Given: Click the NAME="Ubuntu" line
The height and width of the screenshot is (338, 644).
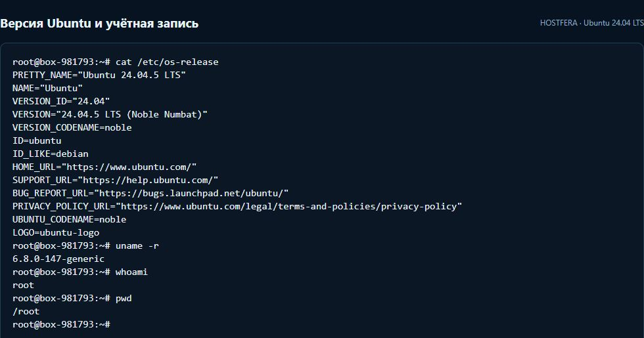Looking at the screenshot, I should click(47, 88).
